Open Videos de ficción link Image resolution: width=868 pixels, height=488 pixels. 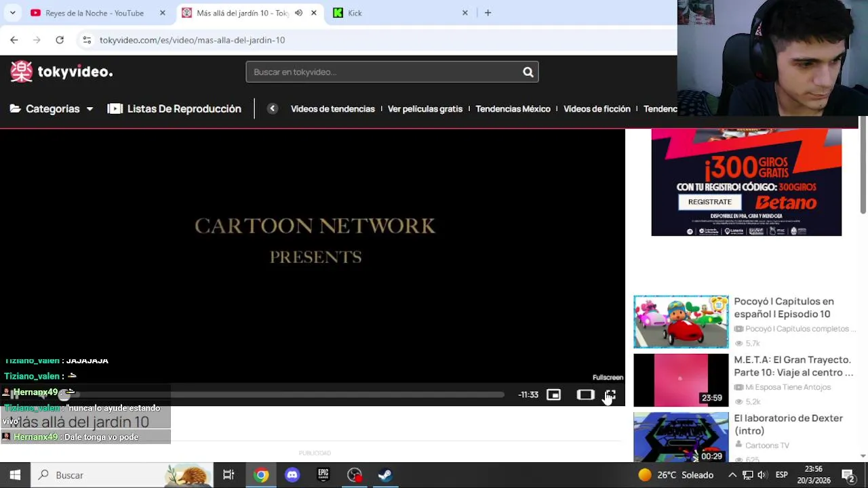tap(597, 108)
